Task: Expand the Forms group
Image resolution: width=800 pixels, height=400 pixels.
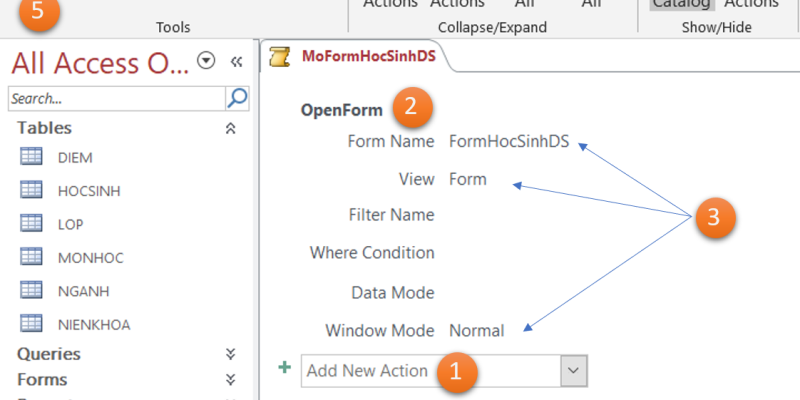Action: [230, 380]
